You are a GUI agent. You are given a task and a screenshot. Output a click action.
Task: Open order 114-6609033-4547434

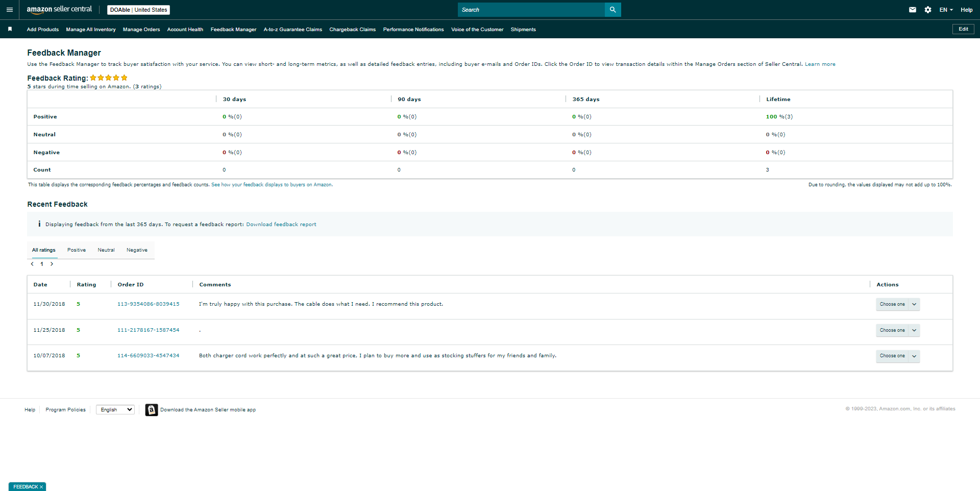149,356
